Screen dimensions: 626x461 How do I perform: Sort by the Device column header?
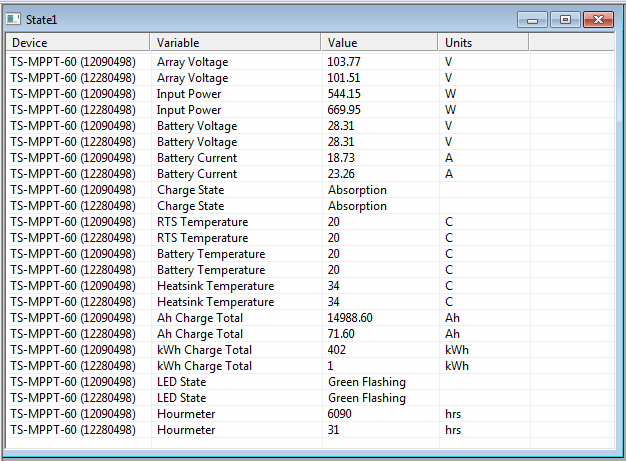(x=78, y=43)
